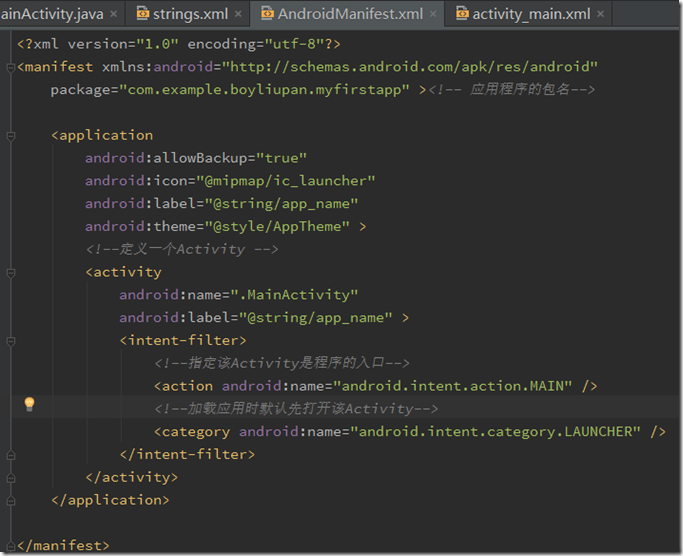Click the activity_main.xml tab file icon
The height and width of the screenshot is (556, 683).
(x=461, y=14)
